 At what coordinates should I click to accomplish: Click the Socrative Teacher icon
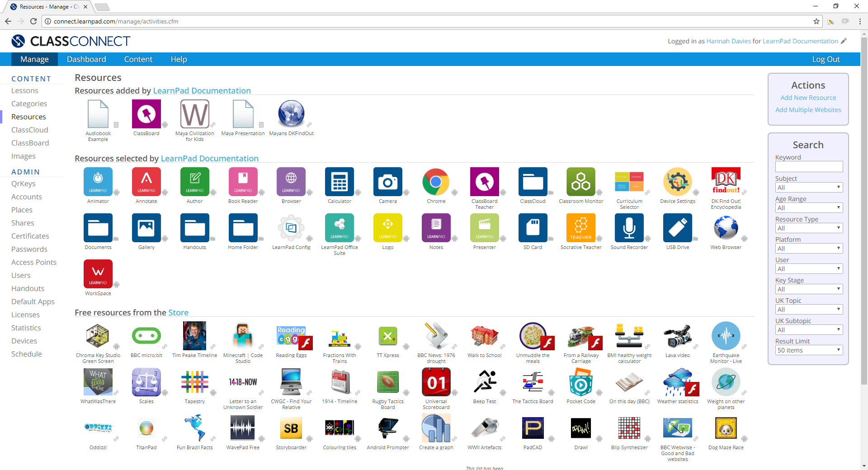point(581,228)
